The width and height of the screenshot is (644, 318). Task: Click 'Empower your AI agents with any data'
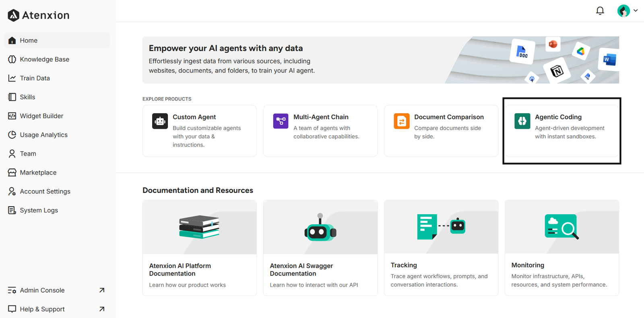226,48
